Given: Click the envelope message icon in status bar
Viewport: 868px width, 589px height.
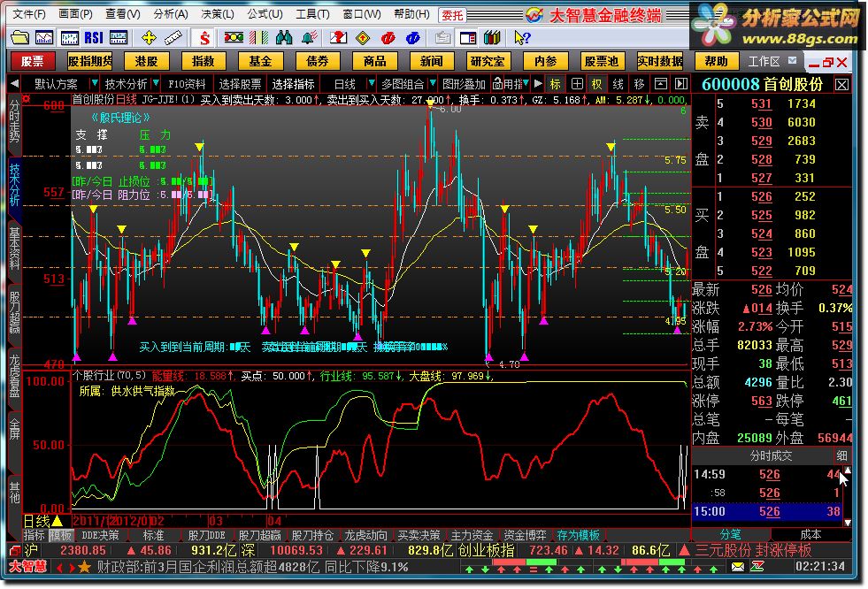Looking at the screenshot, I should pos(738,566).
